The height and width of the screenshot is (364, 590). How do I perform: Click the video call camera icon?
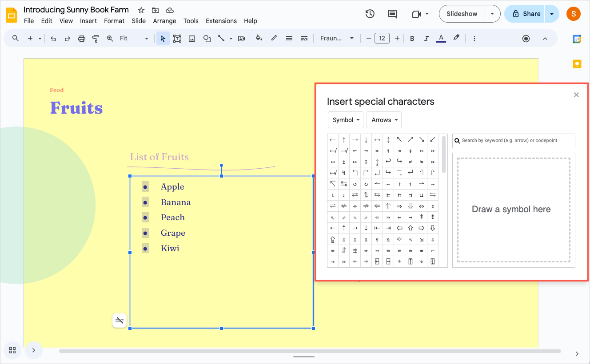tap(416, 14)
